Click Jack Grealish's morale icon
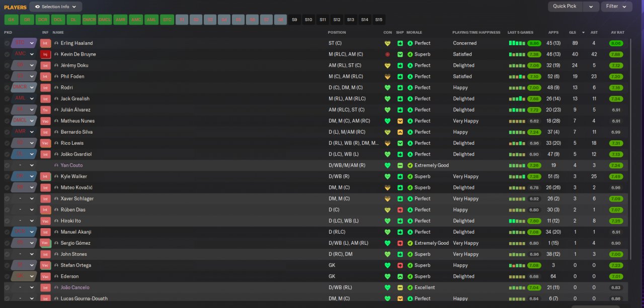The image size is (644, 308). (410, 98)
